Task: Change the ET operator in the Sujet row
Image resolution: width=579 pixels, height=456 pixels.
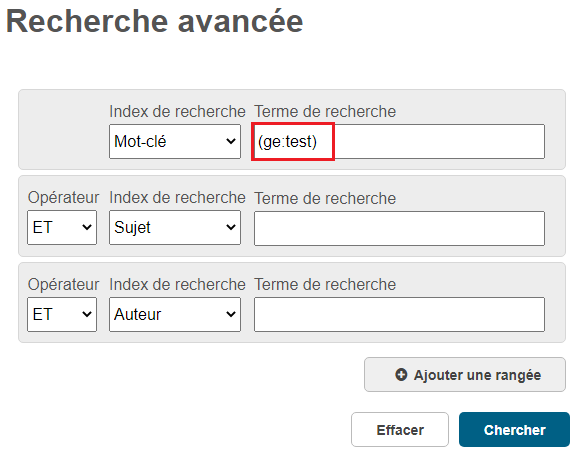Action: point(62,227)
